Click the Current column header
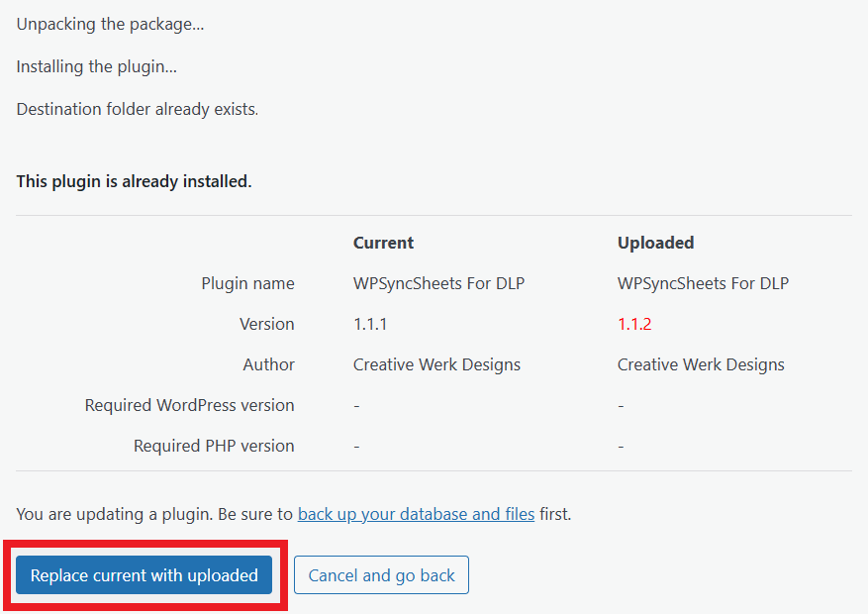Image resolution: width=868 pixels, height=614 pixels. coord(383,243)
